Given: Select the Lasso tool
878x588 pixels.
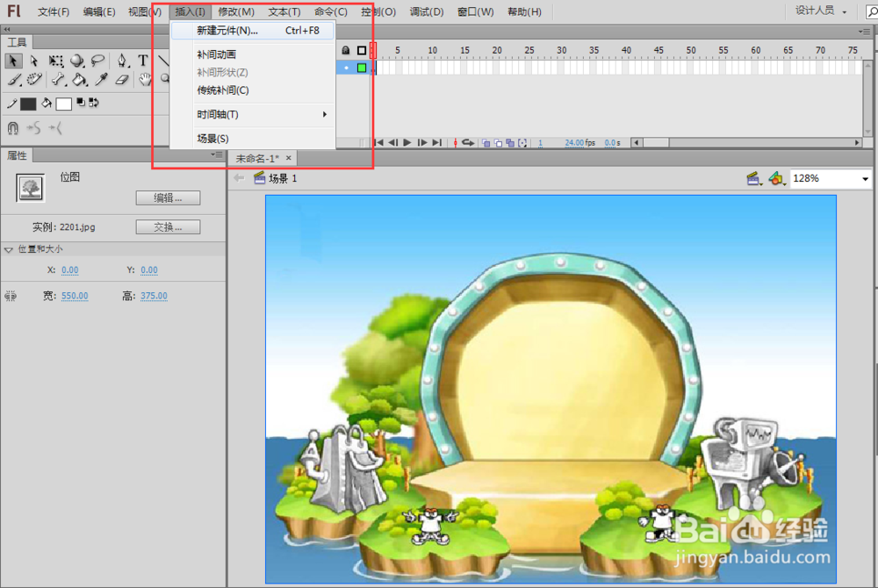Looking at the screenshot, I should pyautogui.click(x=98, y=61).
